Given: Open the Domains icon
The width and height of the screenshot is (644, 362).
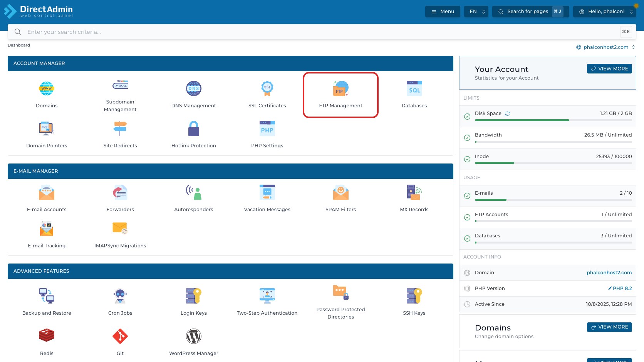Looking at the screenshot, I should 47,89.
